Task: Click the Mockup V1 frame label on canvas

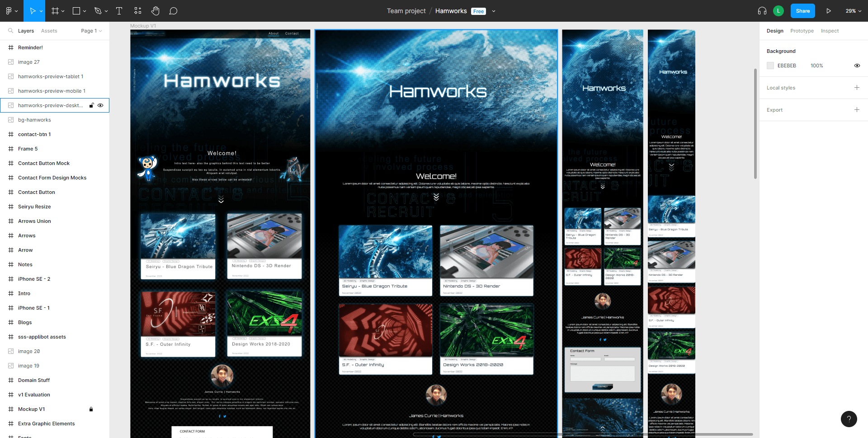Action: click(143, 26)
